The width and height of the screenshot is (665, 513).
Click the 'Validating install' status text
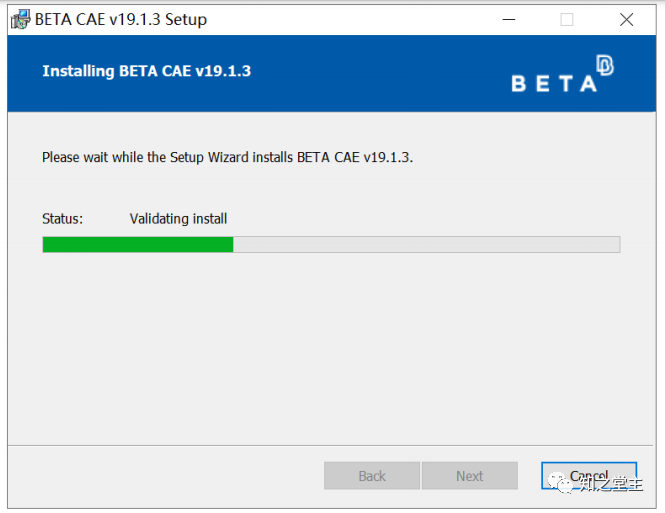click(178, 219)
